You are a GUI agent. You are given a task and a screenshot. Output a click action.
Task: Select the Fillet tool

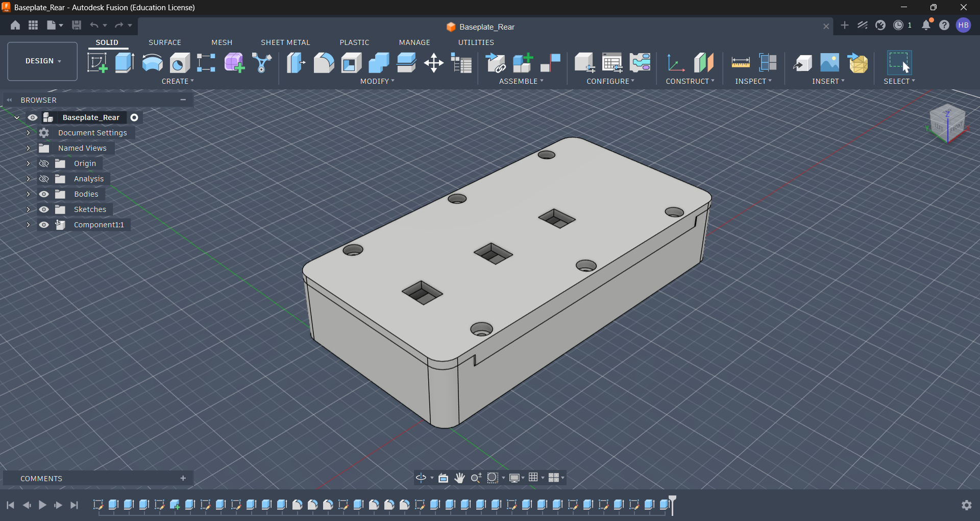[324, 63]
